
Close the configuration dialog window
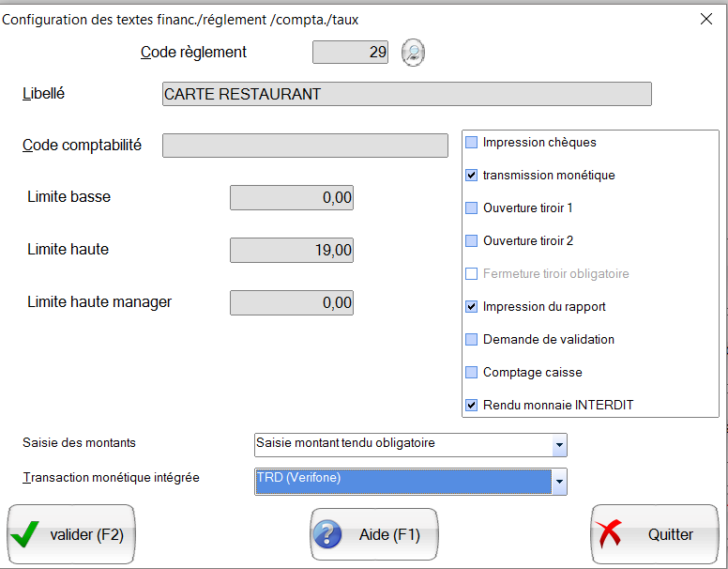click(705, 19)
